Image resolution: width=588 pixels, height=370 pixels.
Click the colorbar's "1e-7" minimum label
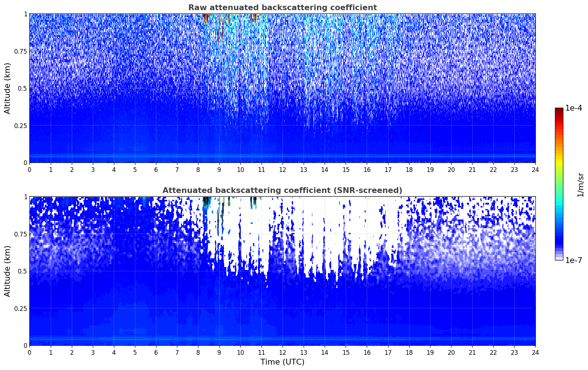pos(573,260)
